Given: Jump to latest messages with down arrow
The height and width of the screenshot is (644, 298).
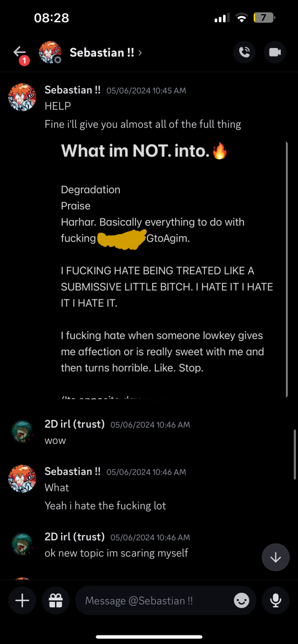Looking at the screenshot, I should (275, 557).
